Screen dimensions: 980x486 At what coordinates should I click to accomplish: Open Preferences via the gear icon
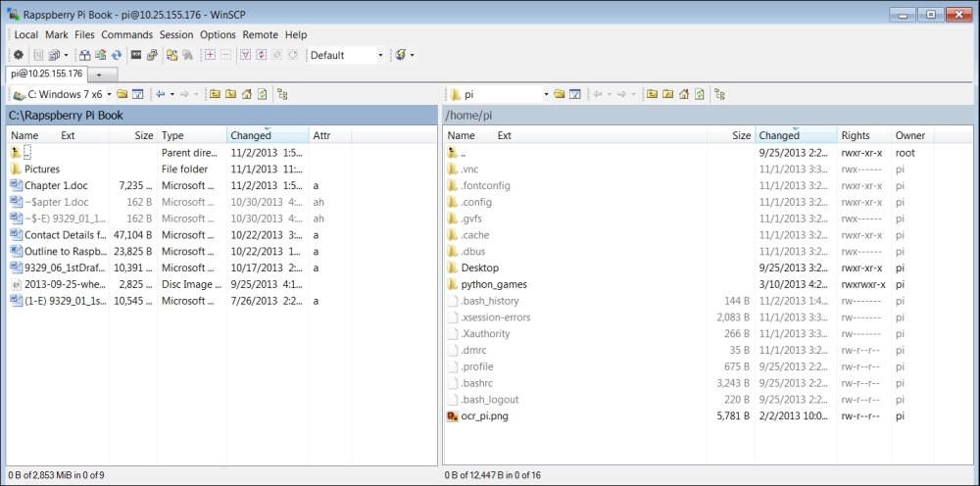click(18, 55)
